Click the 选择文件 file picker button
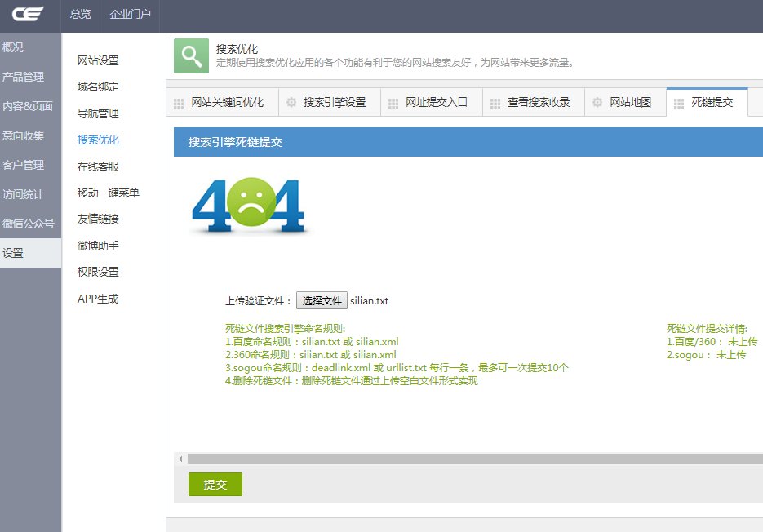Image resolution: width=763 pixels, height=532 pixels. coord(321,299)
